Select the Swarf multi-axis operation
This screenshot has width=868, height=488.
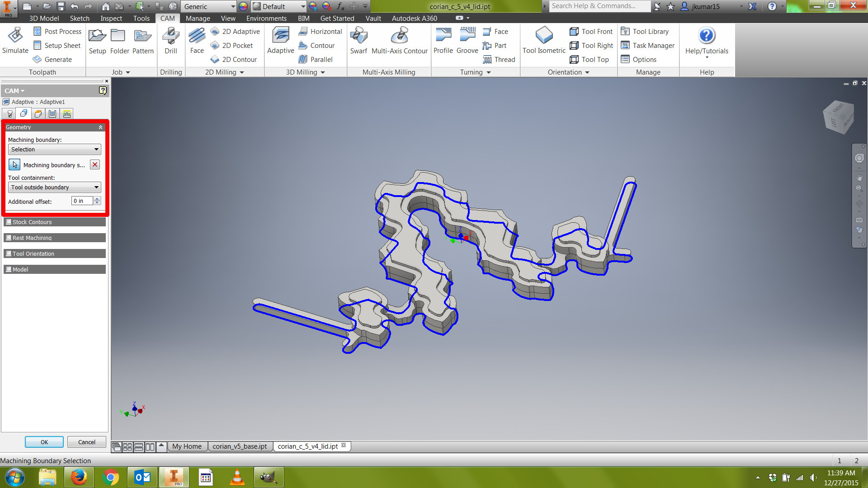(x=359, y=41)
